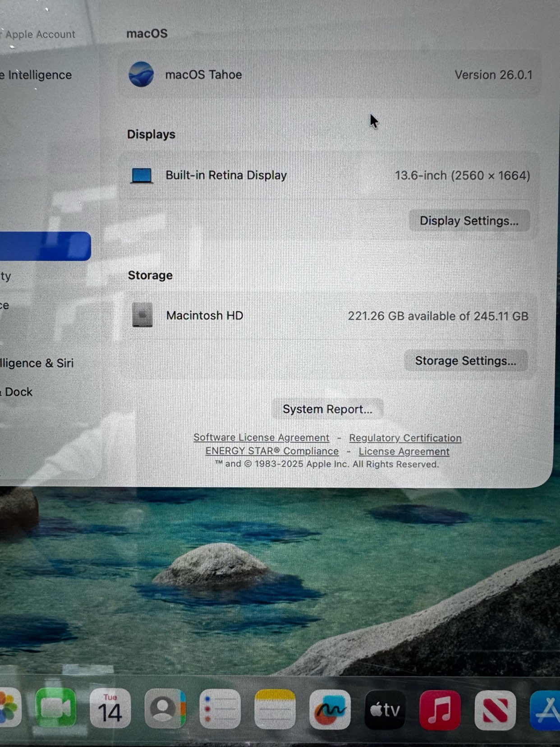Click the Built-in Retina Display label
560x747 pixels.
pos(226,175)
